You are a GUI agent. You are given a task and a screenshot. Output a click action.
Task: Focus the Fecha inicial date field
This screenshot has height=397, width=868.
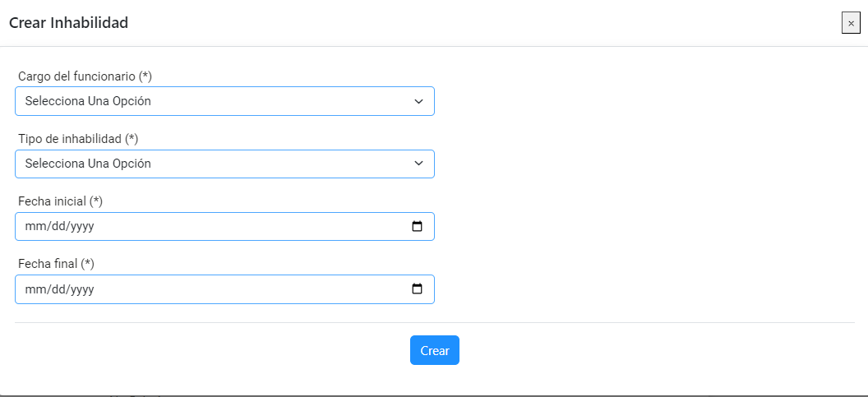224,227
